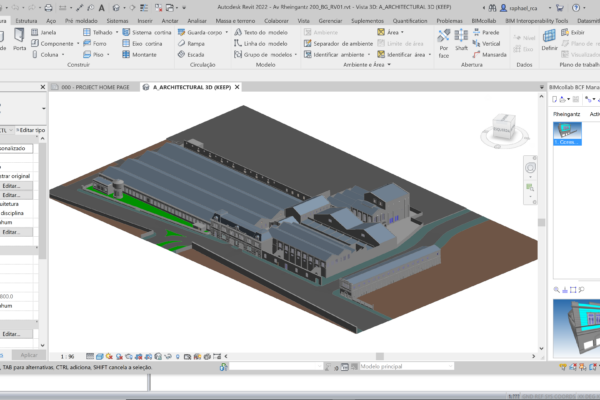Select Linha do modelo tool
The height and width of the screenshot is (400, 600).
click(x=261, y=44)
